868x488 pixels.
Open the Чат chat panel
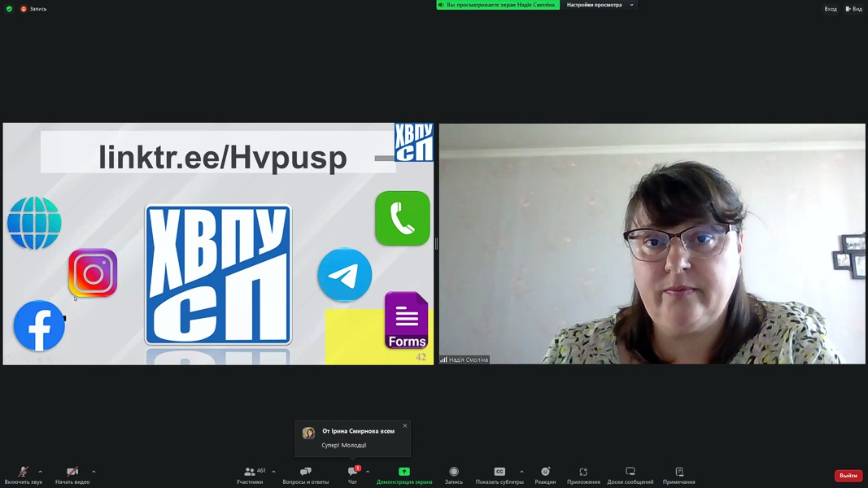pyautogui.click(x=352, y=475)
